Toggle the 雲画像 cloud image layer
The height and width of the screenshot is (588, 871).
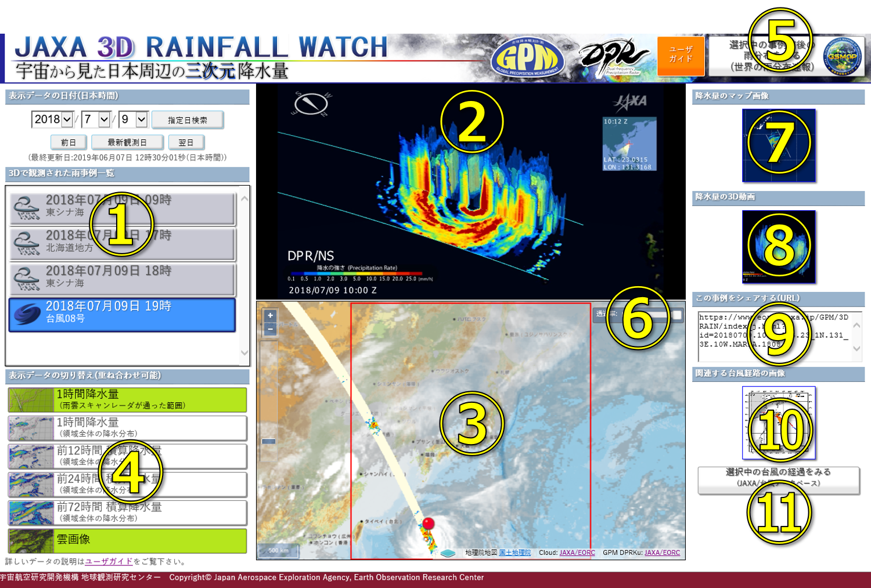(127, 540)
